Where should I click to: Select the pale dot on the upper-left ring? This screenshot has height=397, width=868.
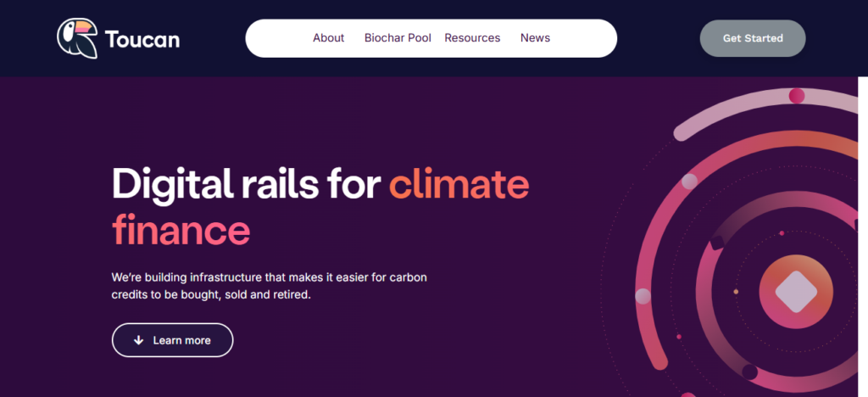pyautogui.click(x=689, y=181)
